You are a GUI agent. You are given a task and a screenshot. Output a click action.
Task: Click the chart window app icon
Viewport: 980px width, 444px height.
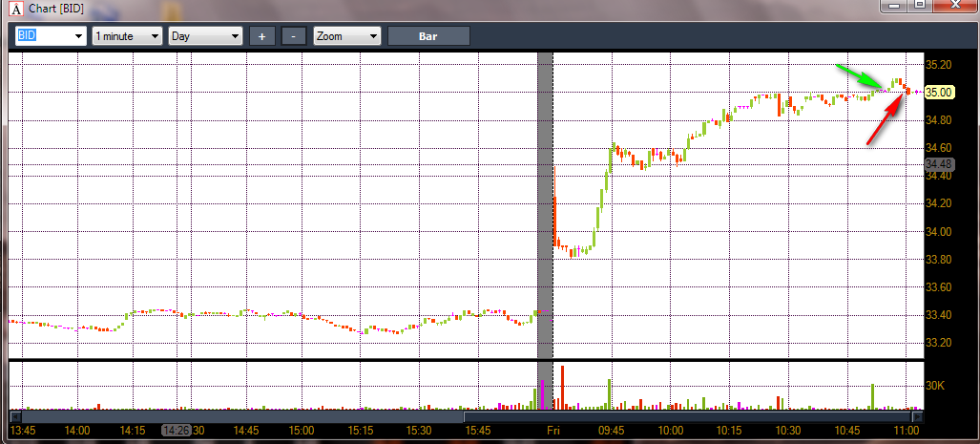click(x=16, y=10)
